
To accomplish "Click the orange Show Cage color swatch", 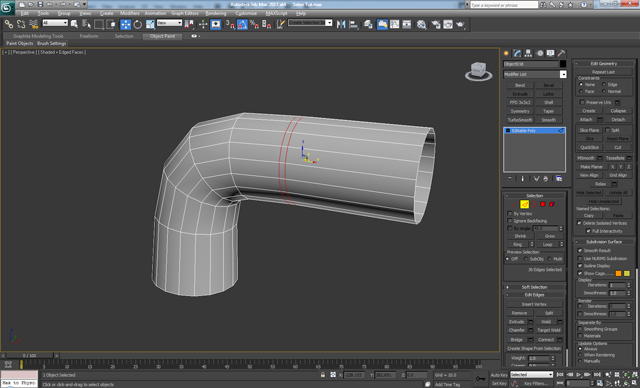I will [x=618, y=273].
